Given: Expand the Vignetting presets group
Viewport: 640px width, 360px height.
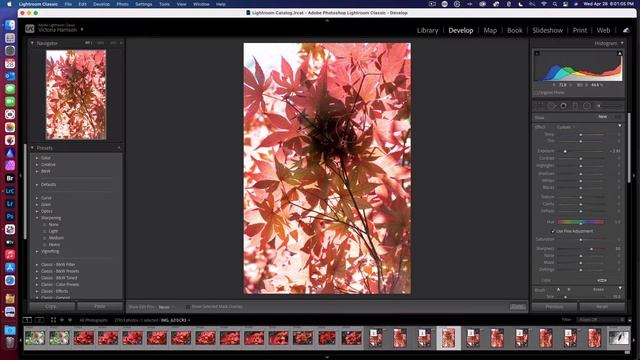Looking at the screenshot, I should (x=37, y=251).
